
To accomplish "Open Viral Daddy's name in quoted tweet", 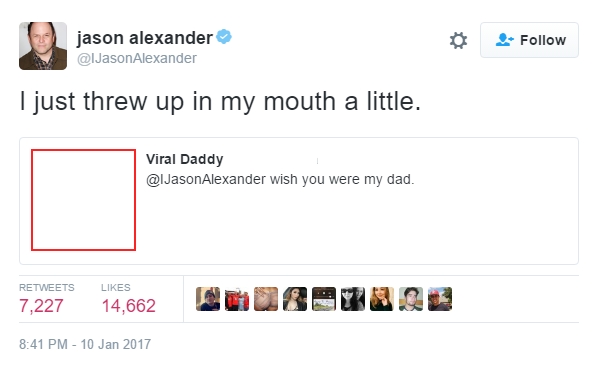I will tap(185, 159).
